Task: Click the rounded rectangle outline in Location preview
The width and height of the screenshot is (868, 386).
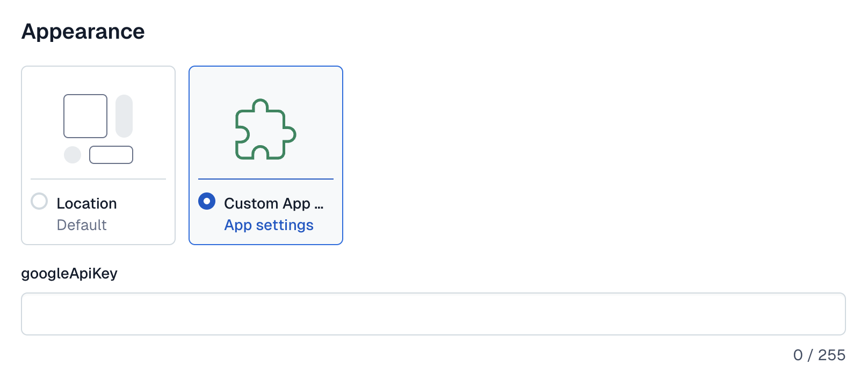Action: click(x=111, y=154)
